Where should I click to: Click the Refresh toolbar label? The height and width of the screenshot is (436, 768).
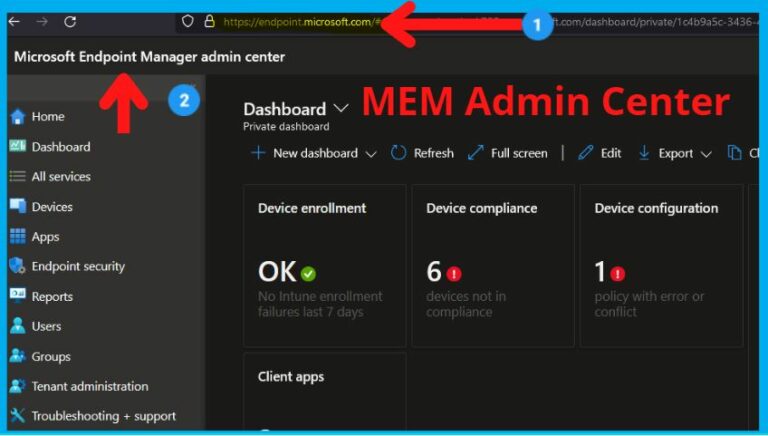(x=433, y=153)
